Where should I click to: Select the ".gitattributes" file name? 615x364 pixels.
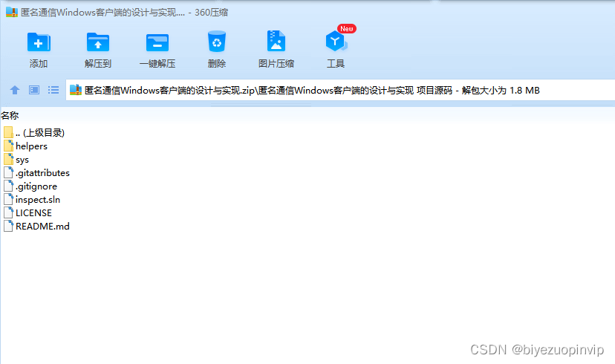(43, 173)
